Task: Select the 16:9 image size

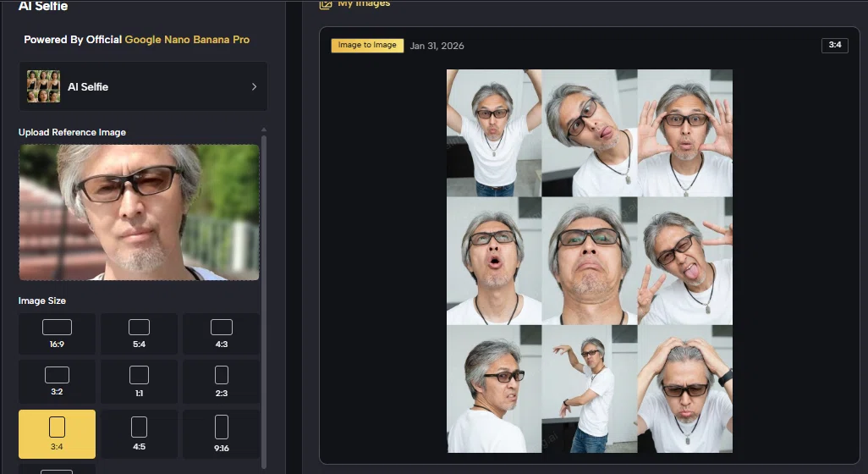Action: [57, 333]
